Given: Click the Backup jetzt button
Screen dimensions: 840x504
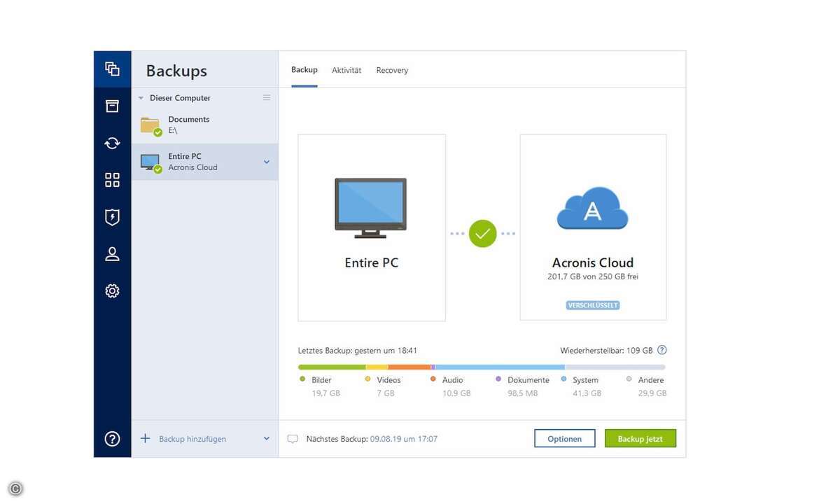Looking at the screenshot, I should [x=640, y=439].
